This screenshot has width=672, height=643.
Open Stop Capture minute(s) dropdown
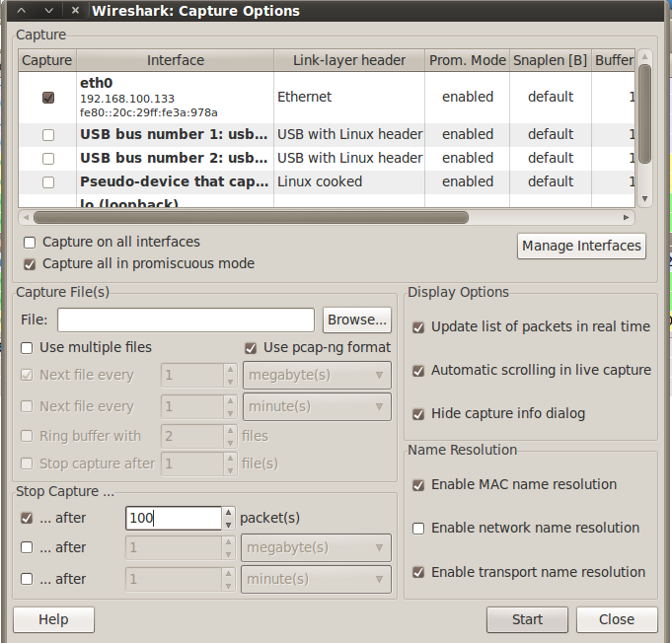point(316,579)
